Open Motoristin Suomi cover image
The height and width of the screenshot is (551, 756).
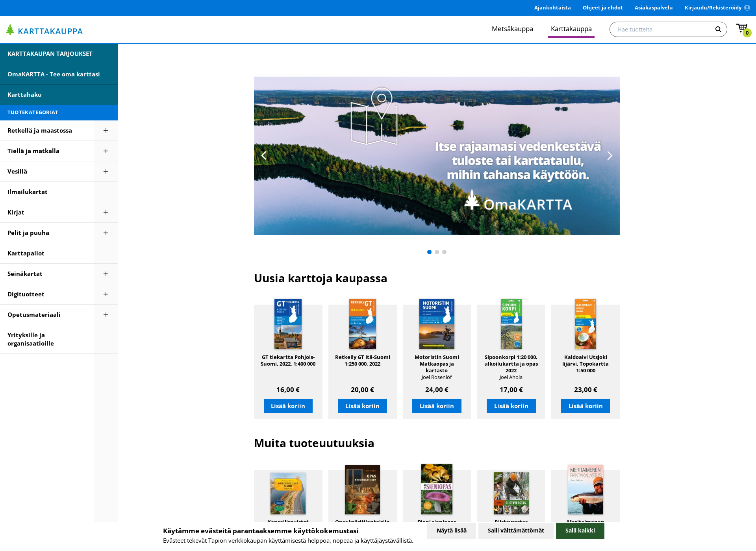click(x=437, y=324)
